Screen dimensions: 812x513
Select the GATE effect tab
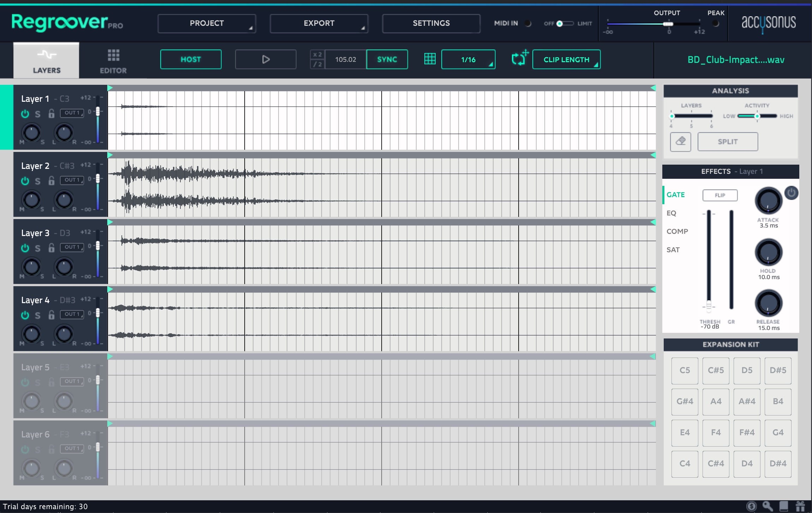coord(676,195)
